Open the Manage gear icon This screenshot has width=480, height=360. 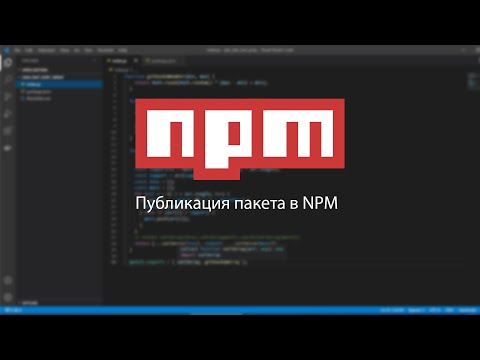(8, 297)
